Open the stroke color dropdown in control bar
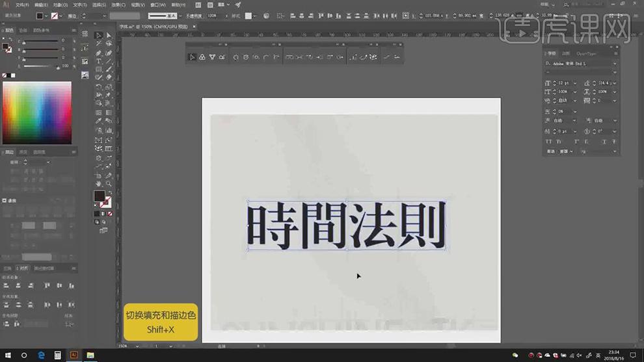This screenshot has width=644, height=362. pos(60,16)
